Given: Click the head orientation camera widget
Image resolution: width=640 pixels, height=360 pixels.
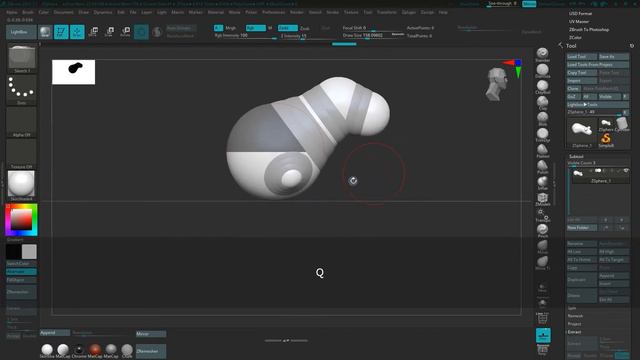Looking at the screenshot, I should click(496, 84).
